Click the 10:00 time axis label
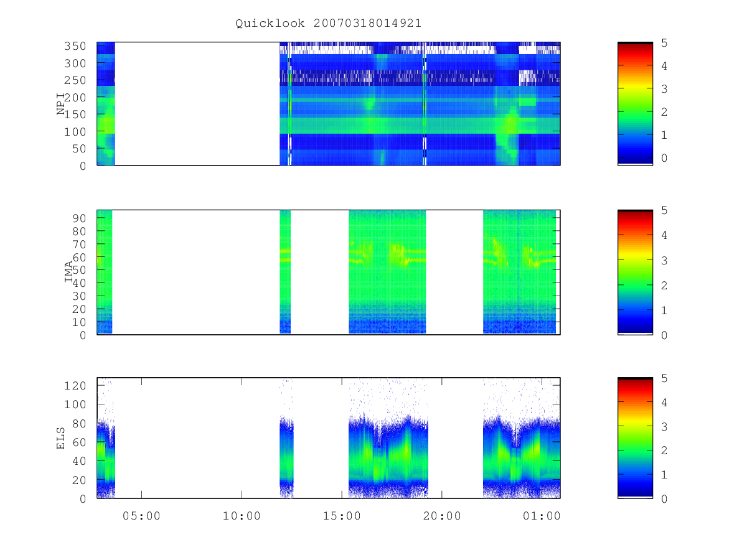 pyautogui.click(x=242, y=515)
